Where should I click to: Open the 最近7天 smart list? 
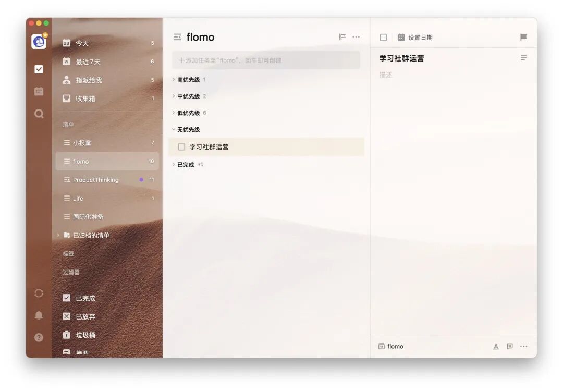click(107, 62)
